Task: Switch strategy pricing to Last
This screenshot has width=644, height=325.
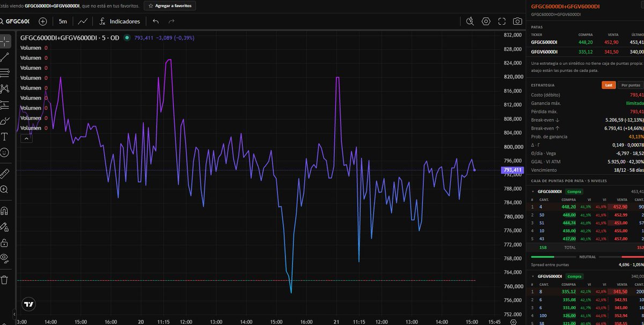Action: 609,85
